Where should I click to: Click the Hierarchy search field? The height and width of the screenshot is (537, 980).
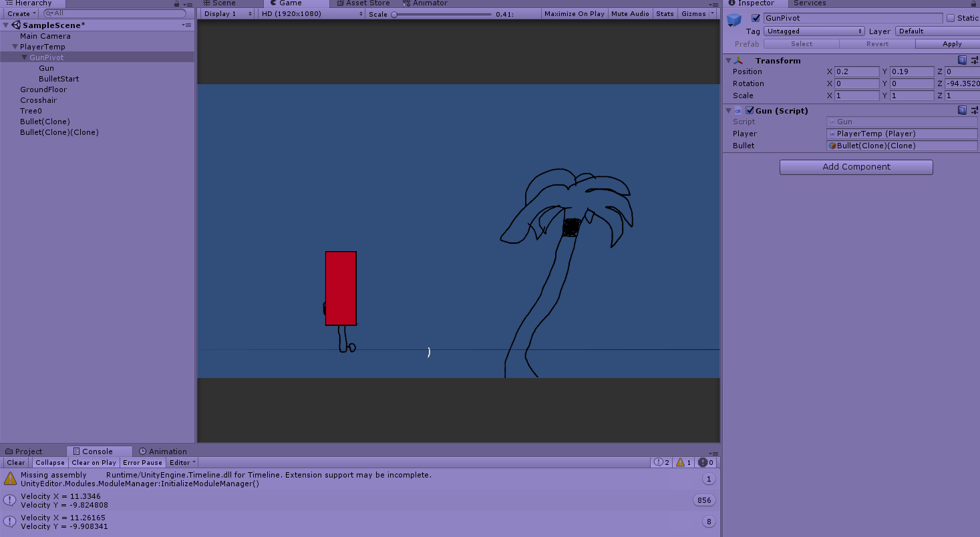[114, 13]
